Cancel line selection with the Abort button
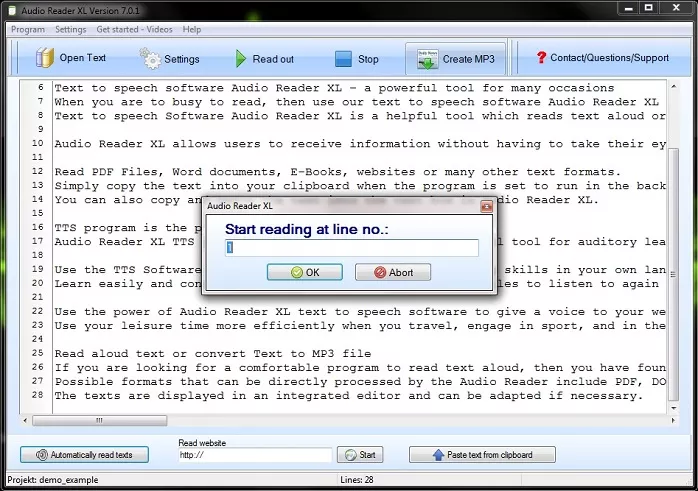Viewport: 698px width, 491px height. pyautogui.click(x=392, y=272)
